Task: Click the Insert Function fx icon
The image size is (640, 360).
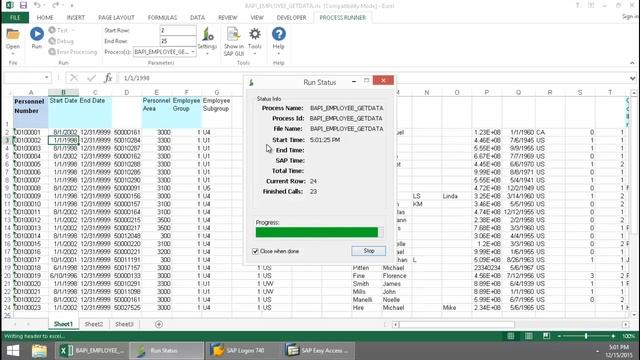Action: 108,78
